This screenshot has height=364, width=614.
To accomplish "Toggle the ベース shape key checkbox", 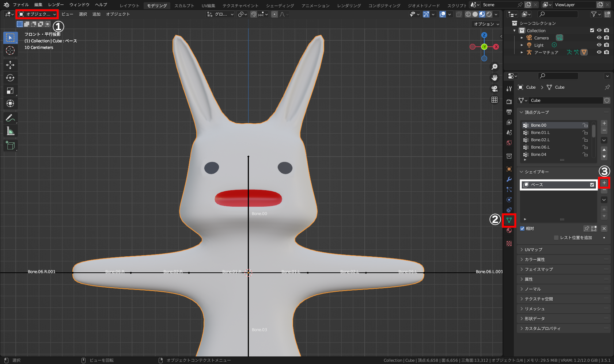I will tap(592, 185).
